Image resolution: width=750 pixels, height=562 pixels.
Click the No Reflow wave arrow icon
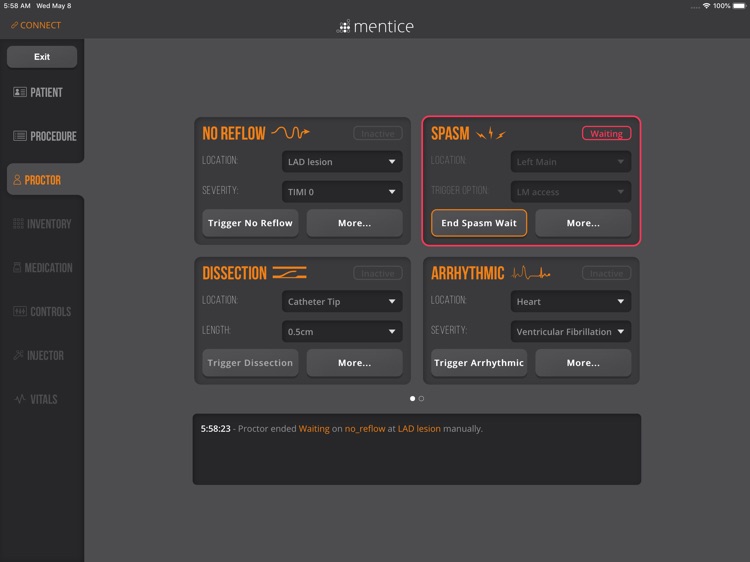coord(290,132)
